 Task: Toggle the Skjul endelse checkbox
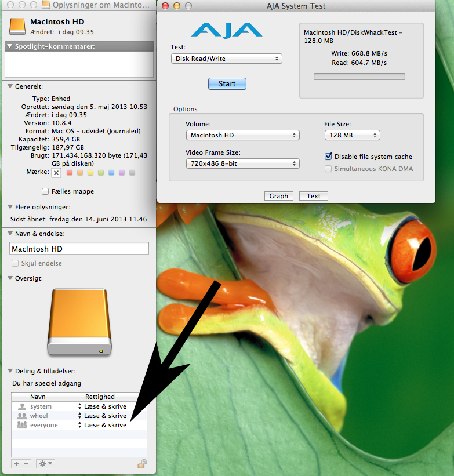click(15, 263)
